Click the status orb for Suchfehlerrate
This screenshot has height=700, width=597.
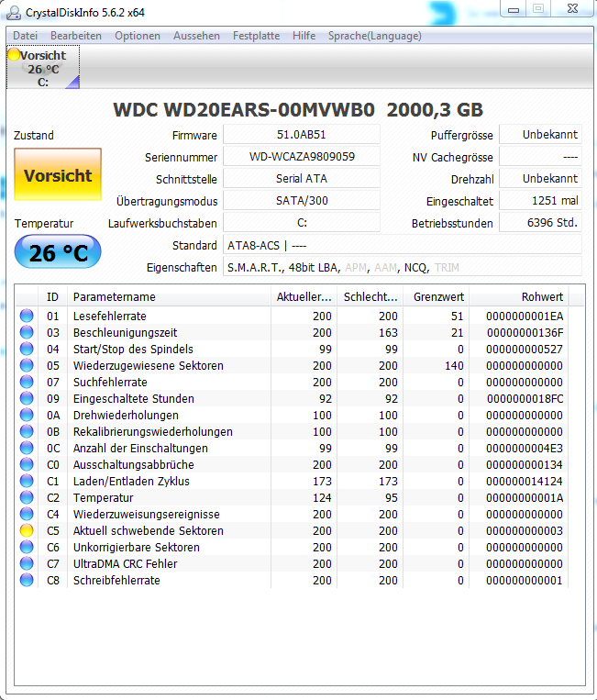click(x=27, y=382)
